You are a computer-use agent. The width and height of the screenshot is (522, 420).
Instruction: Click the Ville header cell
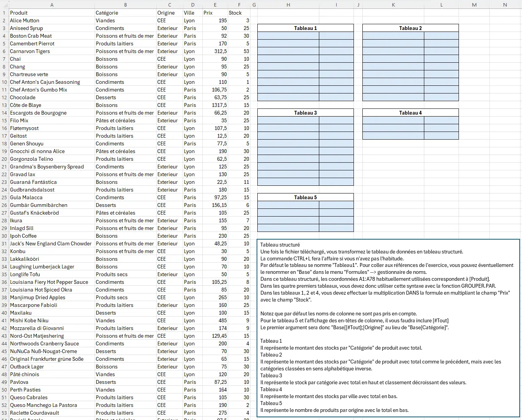pyautogui.click(x=192, y=13)
